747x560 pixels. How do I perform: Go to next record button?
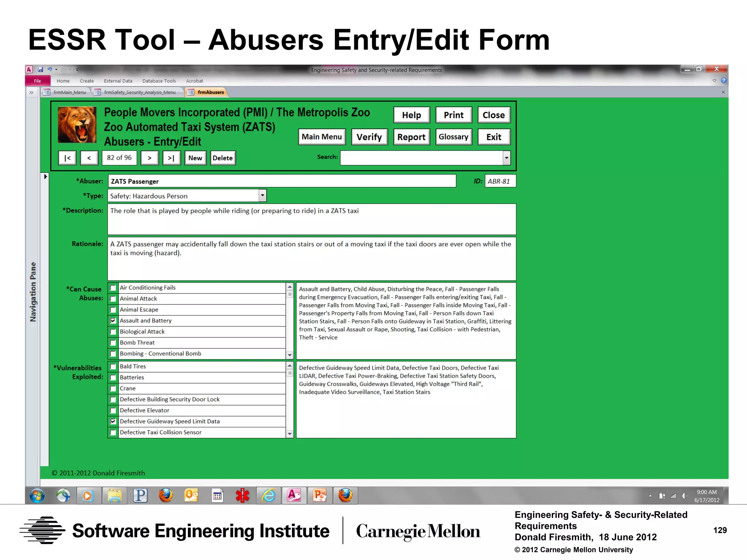pyautogui.click(x=150, y=158)
